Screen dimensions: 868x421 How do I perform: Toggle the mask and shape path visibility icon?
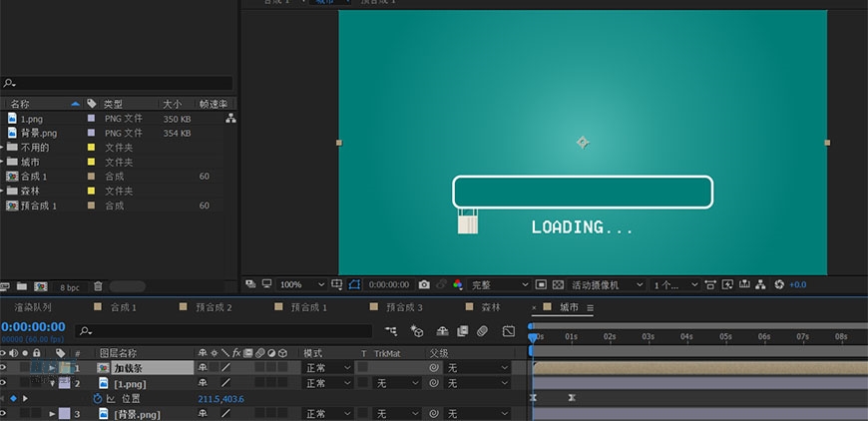pos(354,284)
